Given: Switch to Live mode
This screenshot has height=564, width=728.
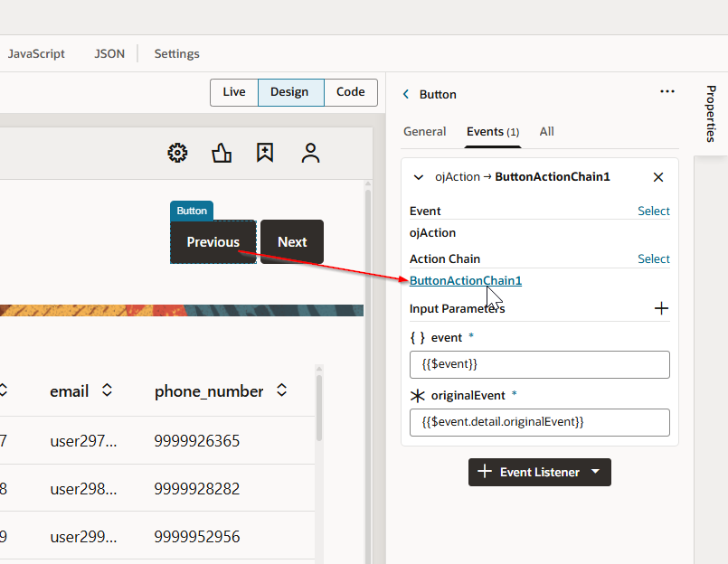Looking at the screenshot, I should coord(234,92).
